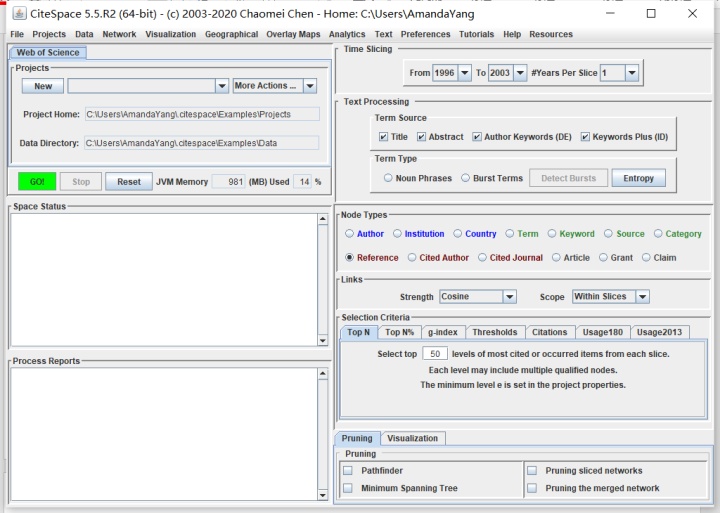Switch to the Usage180 tab

click(x=602, y=332)
